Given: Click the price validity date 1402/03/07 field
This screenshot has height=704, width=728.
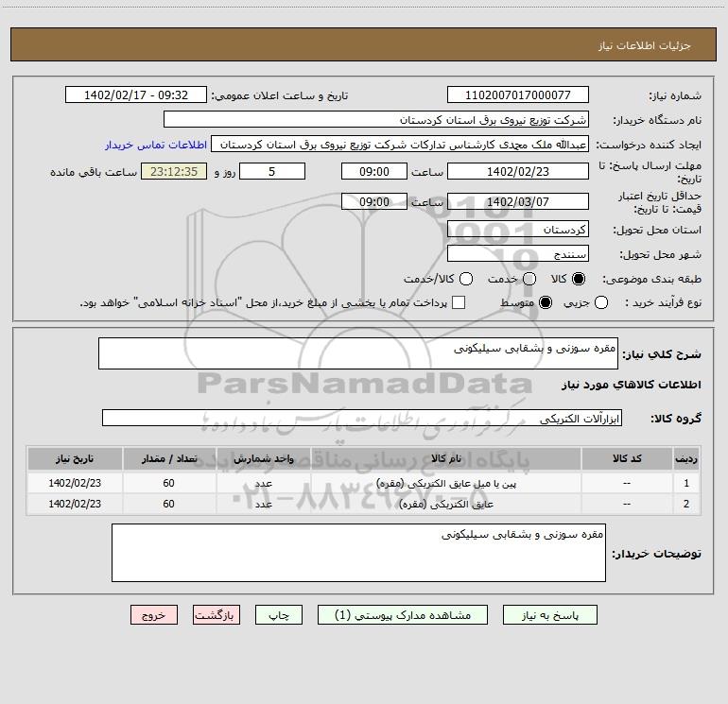Looking at the screenshot, I should click(518, 201).
